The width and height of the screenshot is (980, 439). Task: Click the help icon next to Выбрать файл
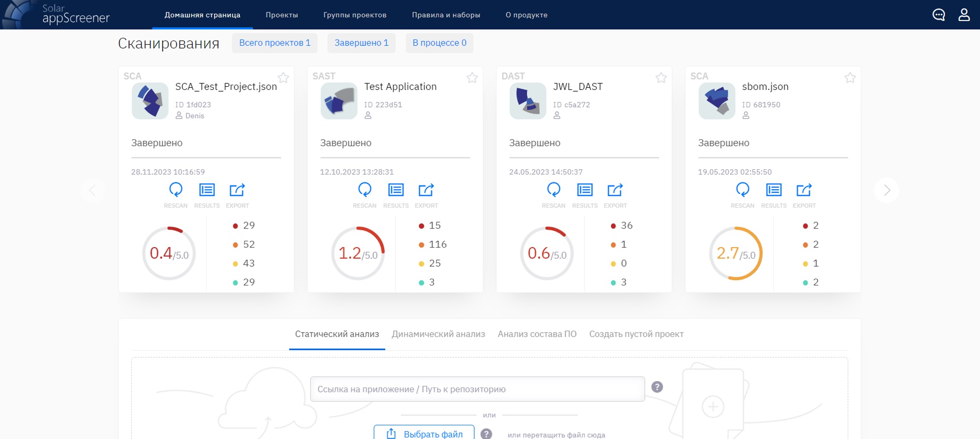pos(486,434)
